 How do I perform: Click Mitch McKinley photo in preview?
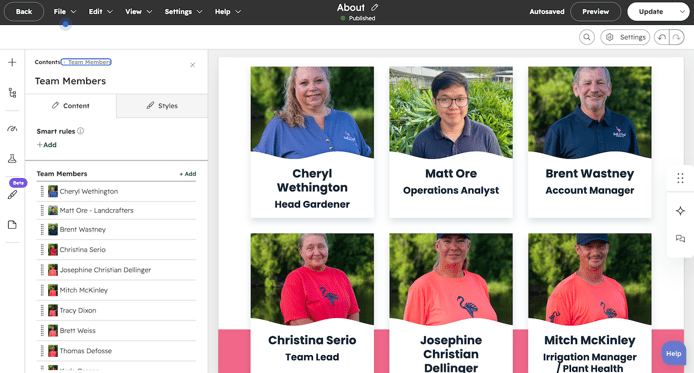tap(590, 279)
